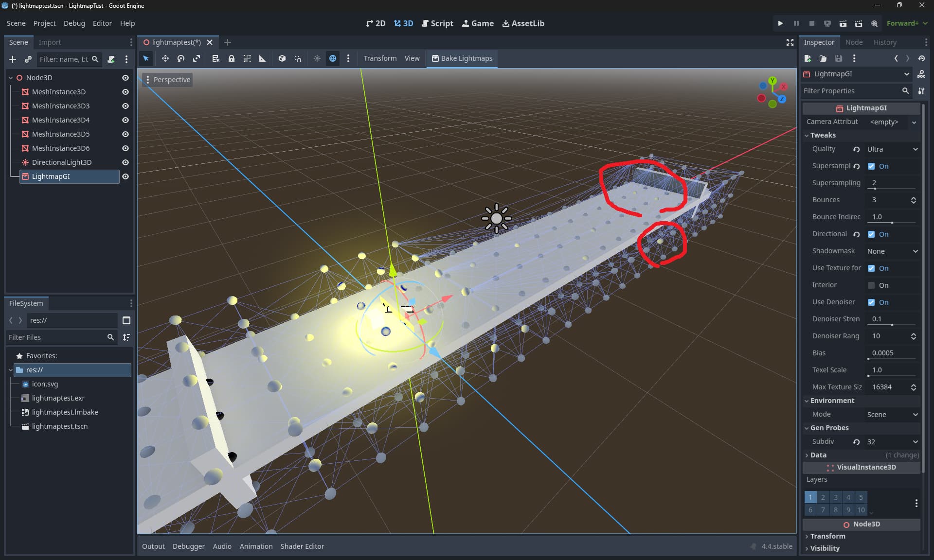The image size is (934, 560).
Task: Toggle preview environment globe icon
Action: pos(333,58)
